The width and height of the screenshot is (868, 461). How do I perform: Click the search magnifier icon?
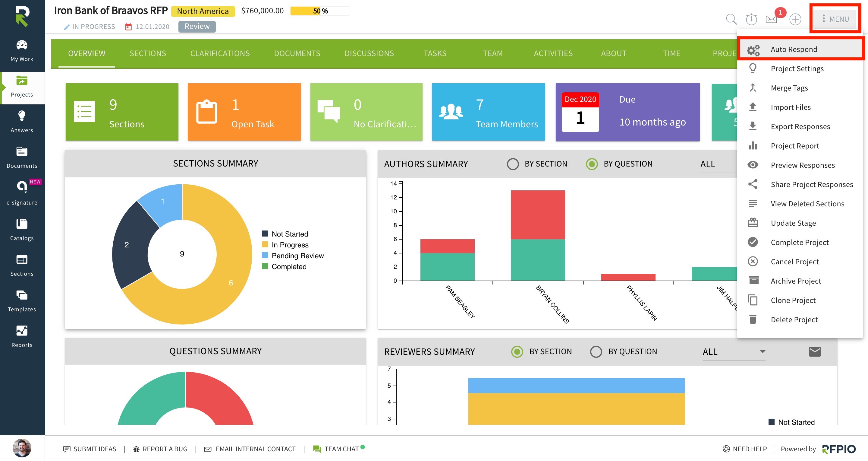pos(731,19)
